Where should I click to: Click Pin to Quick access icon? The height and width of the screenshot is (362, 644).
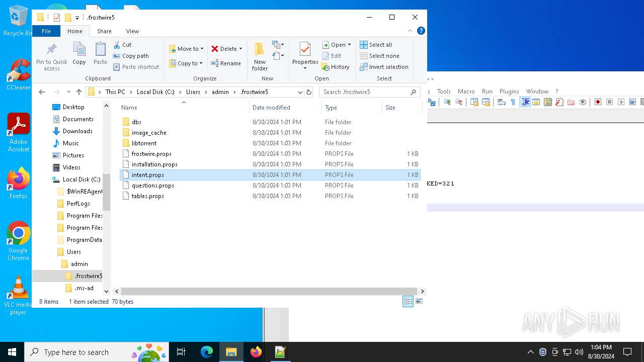51,56
